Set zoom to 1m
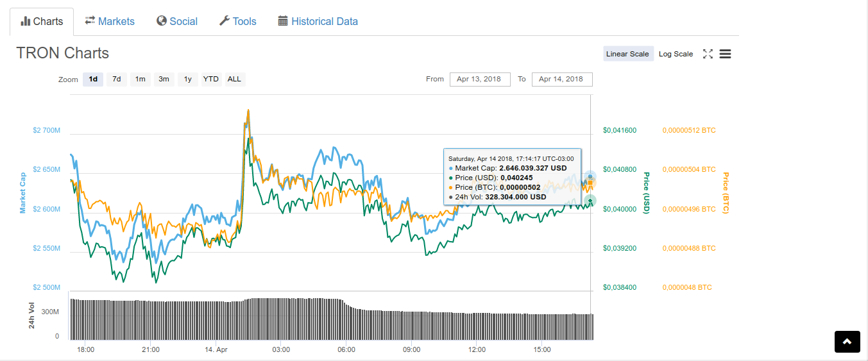This screenshot has width=868, height=361. 140,80
